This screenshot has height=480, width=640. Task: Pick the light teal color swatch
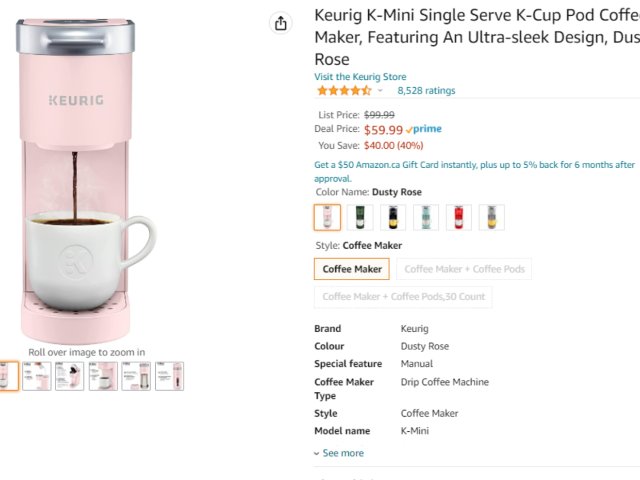(x=426, y=217)
